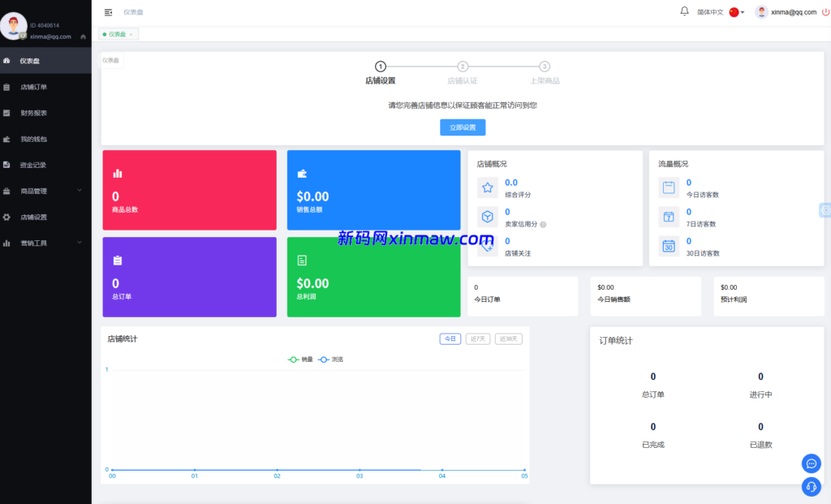
Task: Click the star icon for 综合评分
Action: (x=488, y=187)
